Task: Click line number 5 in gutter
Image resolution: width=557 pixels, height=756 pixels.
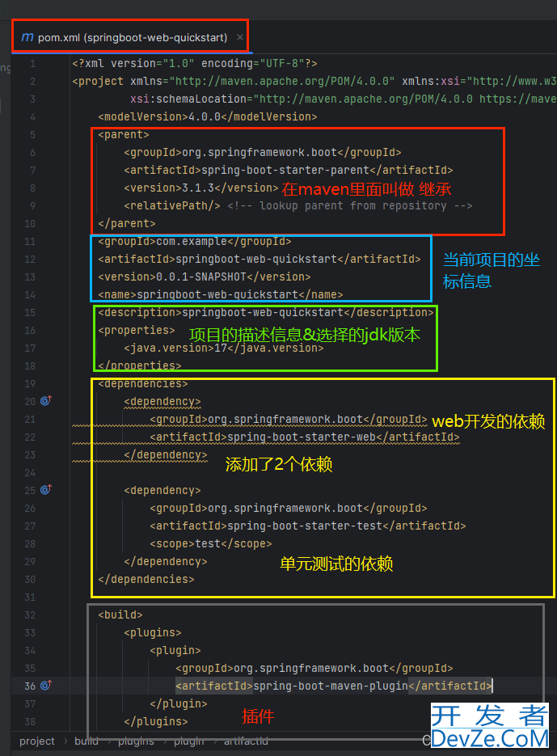Action: (32, 134)
